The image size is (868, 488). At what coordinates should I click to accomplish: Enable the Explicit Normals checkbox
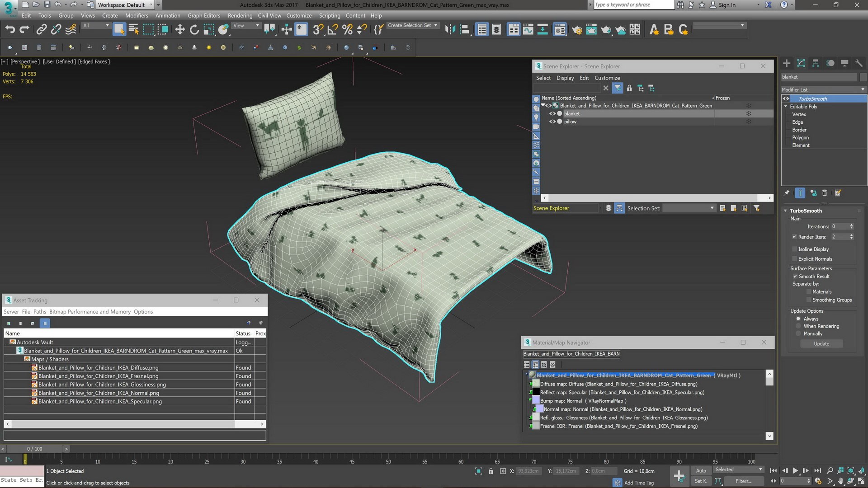click(794, 259)
